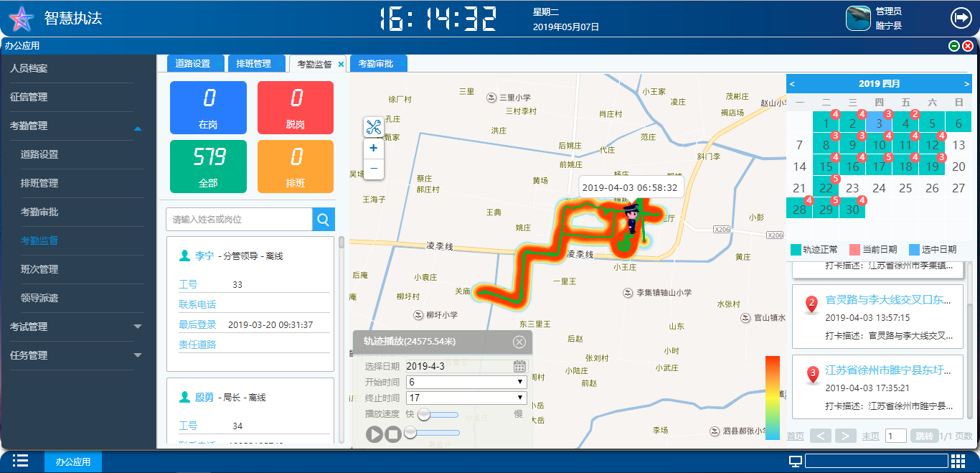Stop the trajectory playback
The width and height of the screenshot is (980, 473).
pyautogui.click(x=392, y=434)
